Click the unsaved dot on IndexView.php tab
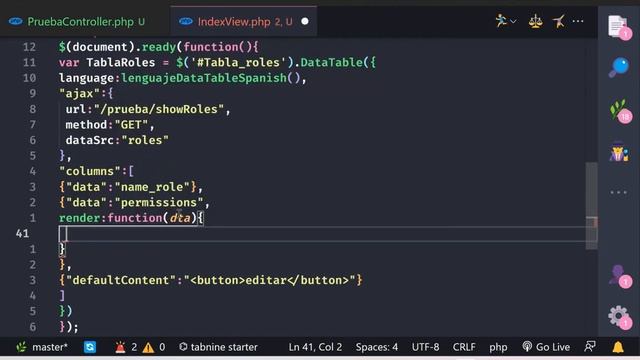This screenshot has width=640, height=360. click(305, 21)
